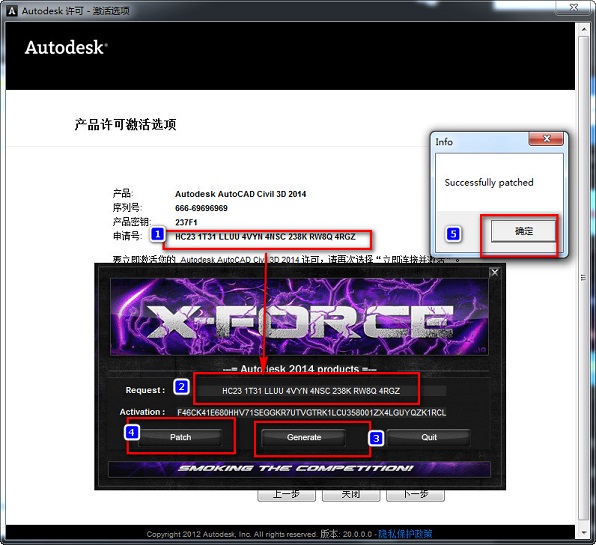Viewport: 596px width, 545px height.
Task: Click product name Autodesk AutoCAD Civil 3D 2014
Action: tap(241, 194)
